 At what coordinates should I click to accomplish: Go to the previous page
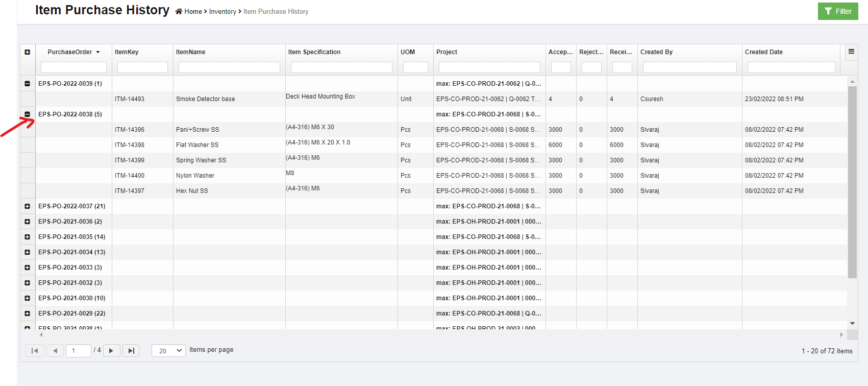click(55, 351)
